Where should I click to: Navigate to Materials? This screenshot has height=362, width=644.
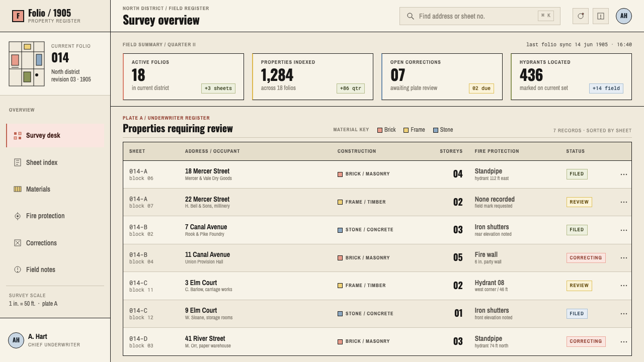[x=55, y=189]
